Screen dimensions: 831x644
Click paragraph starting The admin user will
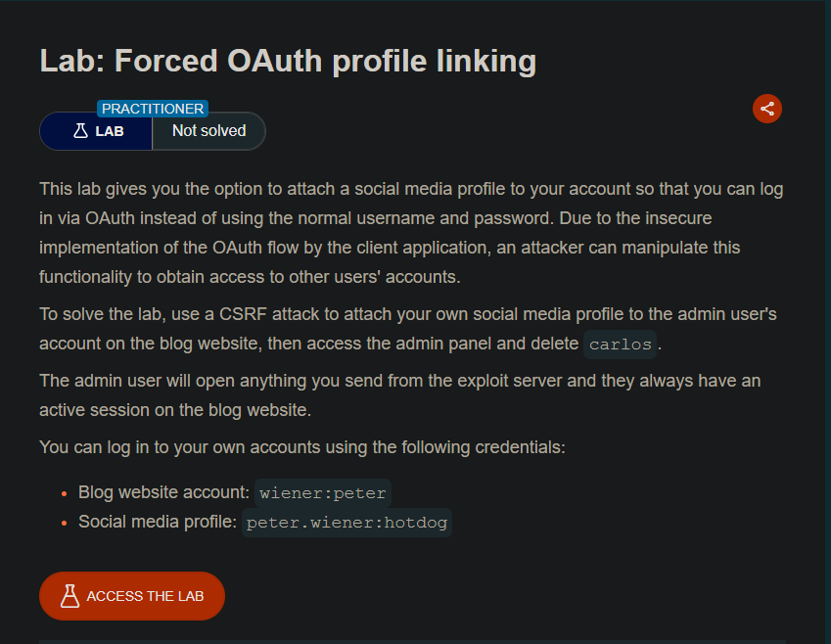tap(400, 395)
